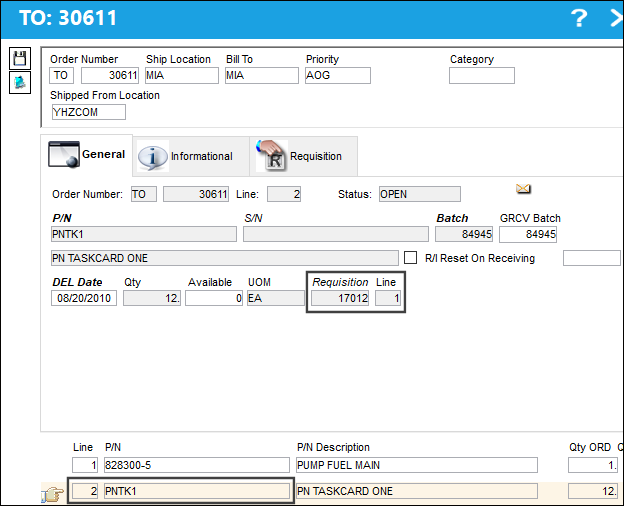Toggle R/I Reset On Receiving checkbox
The height and width of the screenshot is (506, 624).
(x=410, y=258)
